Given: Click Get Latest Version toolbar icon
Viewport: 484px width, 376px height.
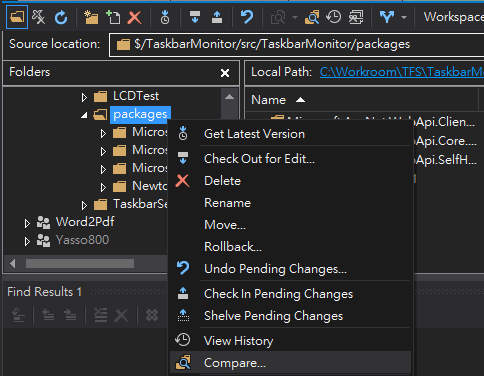Looking at the screenshot, I should pos(165,17).
